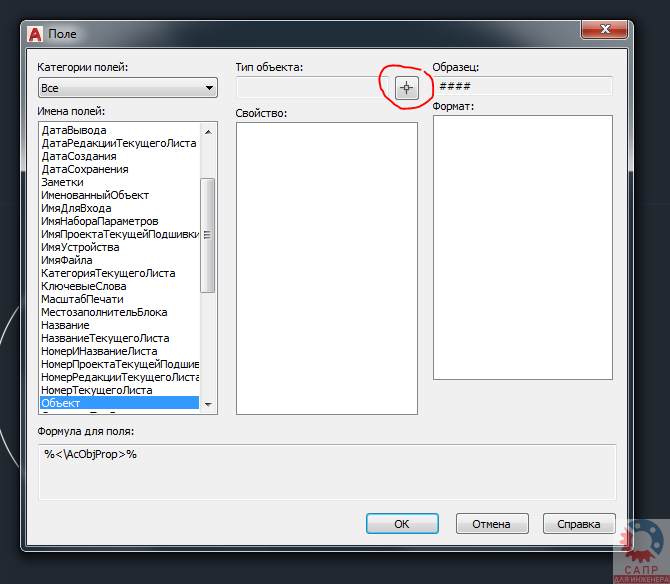Open help with the Справка button
The image size is (670, 584).
click(579, 524)
